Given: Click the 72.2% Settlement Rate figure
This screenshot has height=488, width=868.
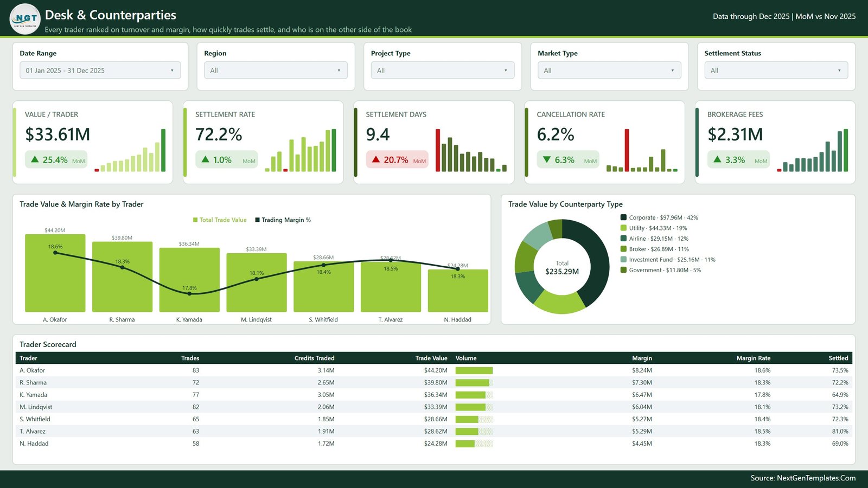Looking at the screenshot, I should (x=219, y=134).
